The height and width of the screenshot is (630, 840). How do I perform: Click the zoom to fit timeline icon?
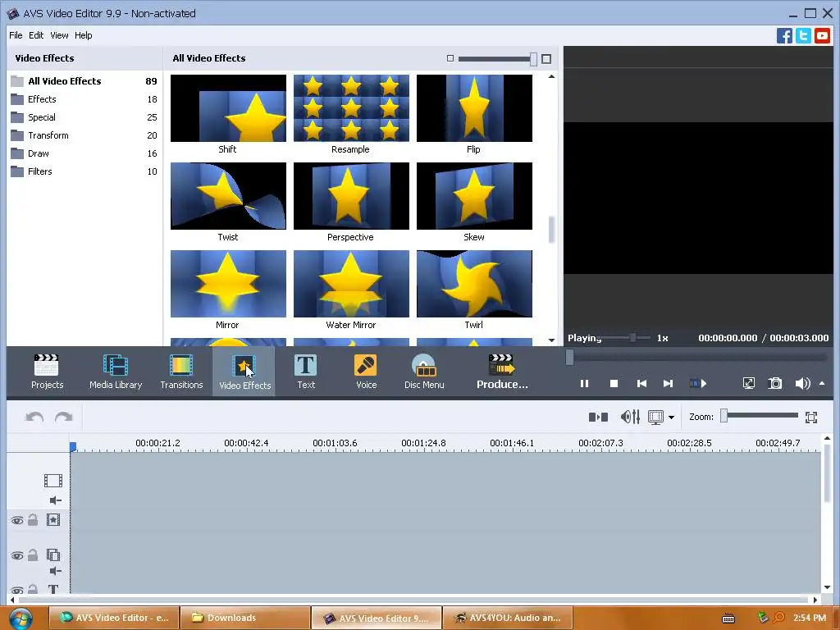coord(811,418)
